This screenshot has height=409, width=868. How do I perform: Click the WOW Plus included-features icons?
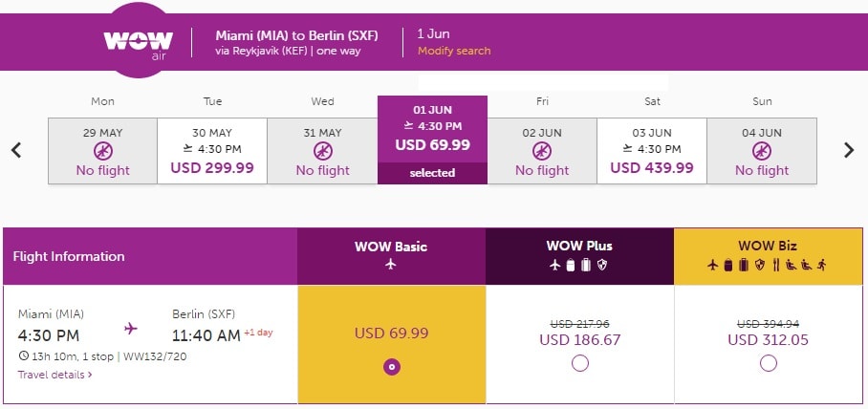(x=579, y=265)
